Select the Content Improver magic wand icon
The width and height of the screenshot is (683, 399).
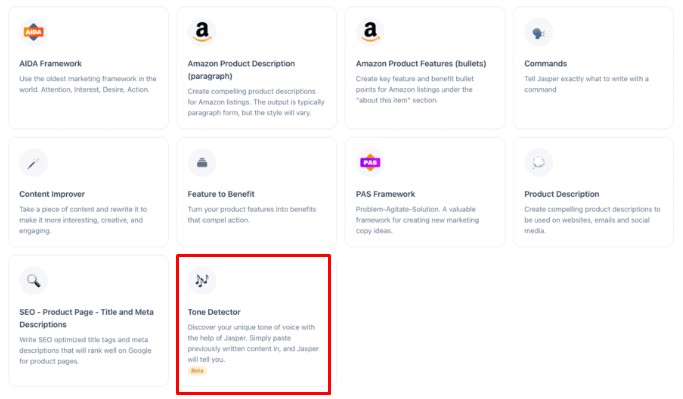(34, 162)
